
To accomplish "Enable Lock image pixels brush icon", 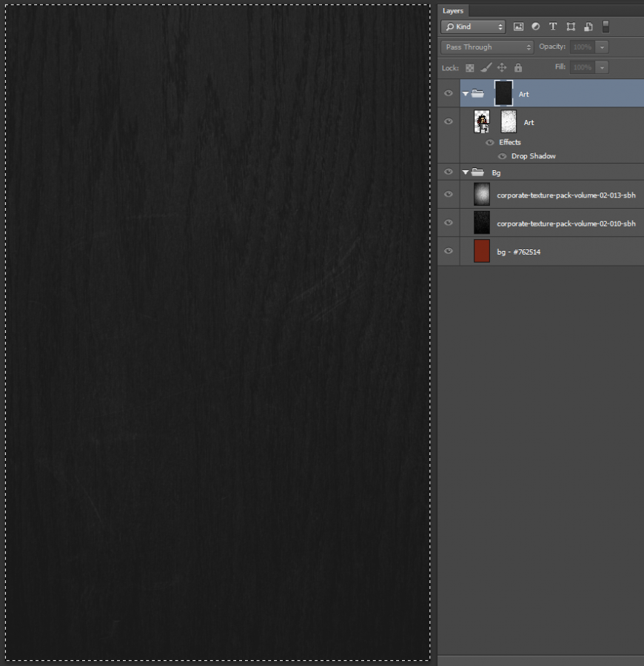I will [486, 67].
